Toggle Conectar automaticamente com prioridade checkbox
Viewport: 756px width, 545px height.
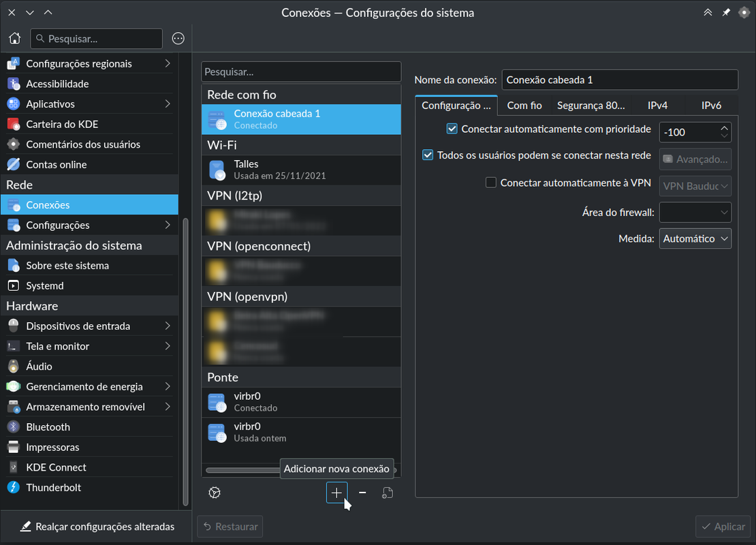tap(452, 129)
